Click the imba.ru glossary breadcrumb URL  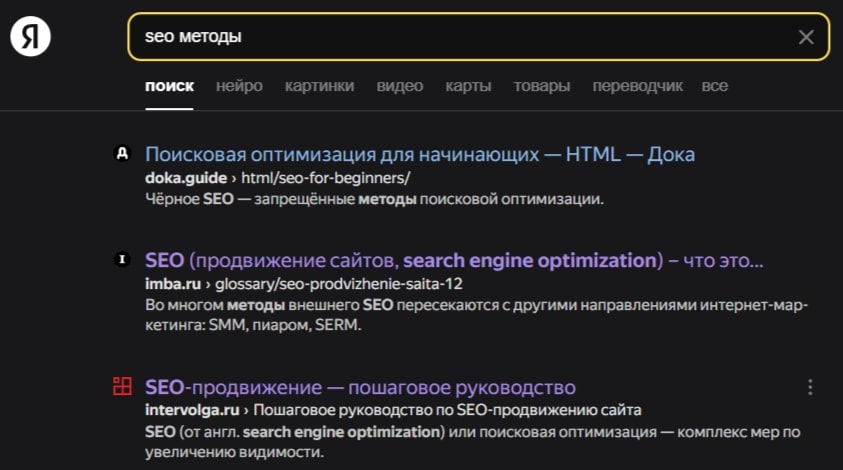point(304,284)
